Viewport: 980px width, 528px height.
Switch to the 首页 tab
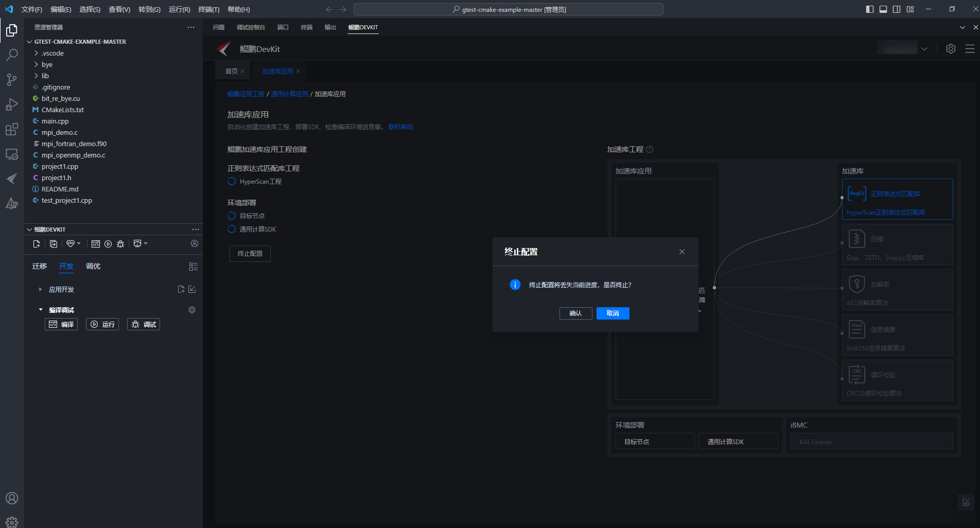point(232,71)
